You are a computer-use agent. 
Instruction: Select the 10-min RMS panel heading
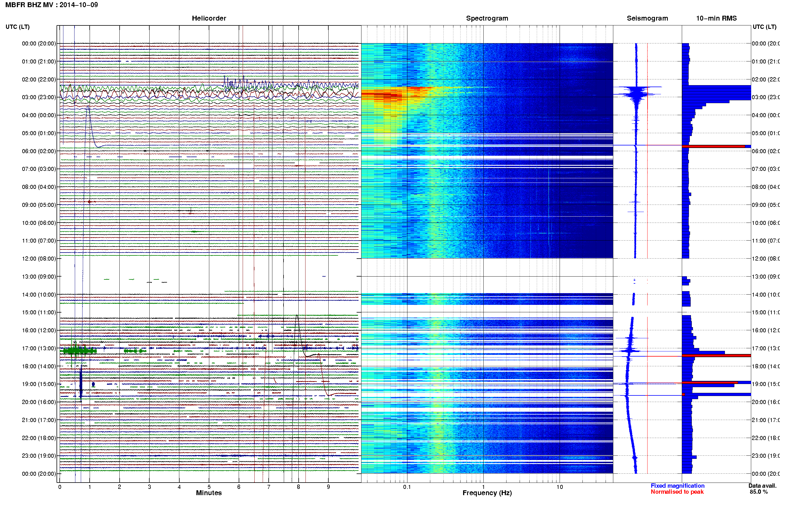(x=716, y=18)
